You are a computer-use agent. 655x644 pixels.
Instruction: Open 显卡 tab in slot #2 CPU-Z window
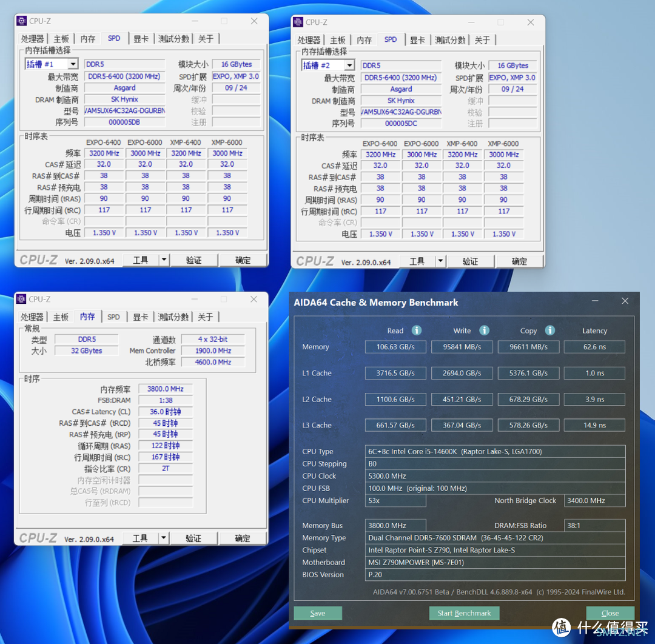(x=417, y=40)
